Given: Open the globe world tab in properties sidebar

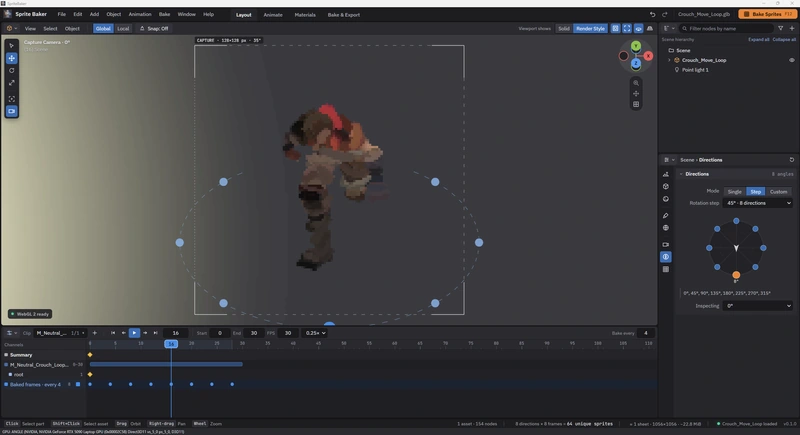Looking at the screenshot, I should tap(666, 228).
